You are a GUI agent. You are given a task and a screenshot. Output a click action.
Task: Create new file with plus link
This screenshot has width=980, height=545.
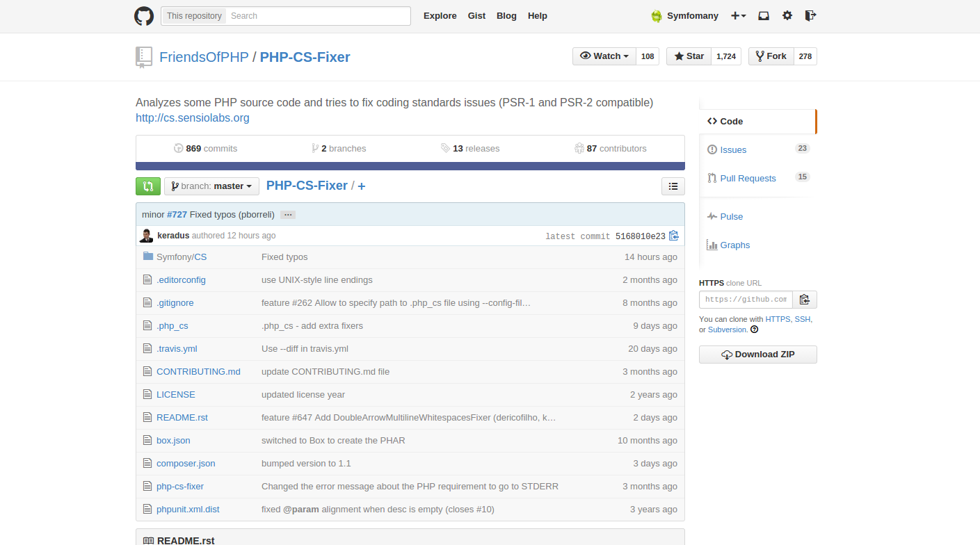click(362, 186)
